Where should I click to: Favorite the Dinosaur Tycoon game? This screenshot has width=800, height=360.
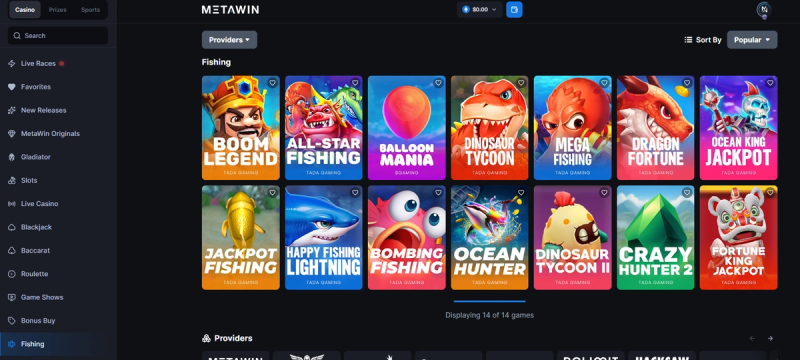(521, 83)
